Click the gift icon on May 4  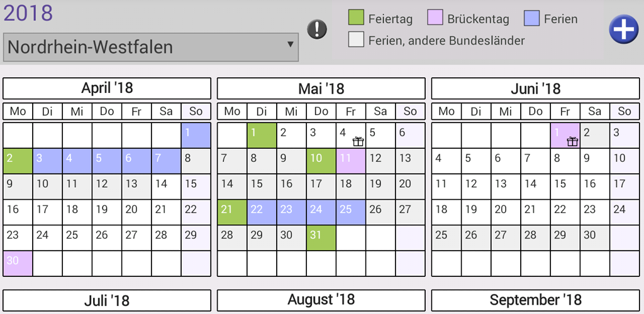coord(358,141)
